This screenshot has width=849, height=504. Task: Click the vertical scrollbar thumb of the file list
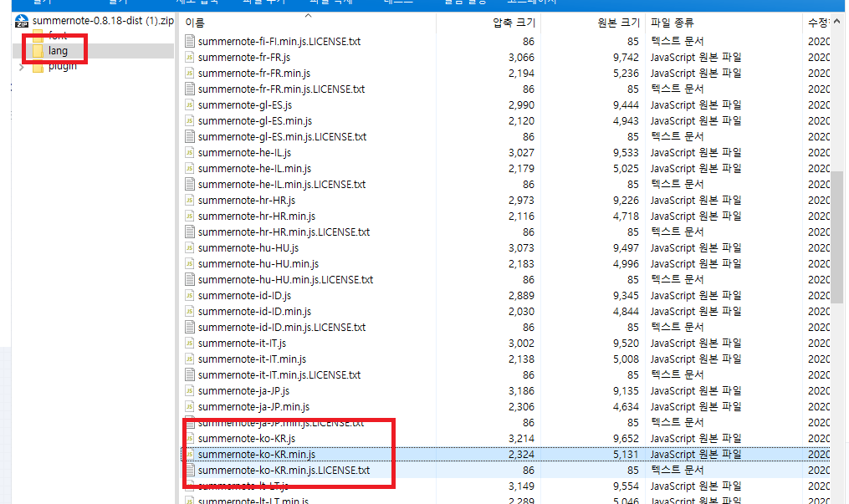(x=837, y=237)
